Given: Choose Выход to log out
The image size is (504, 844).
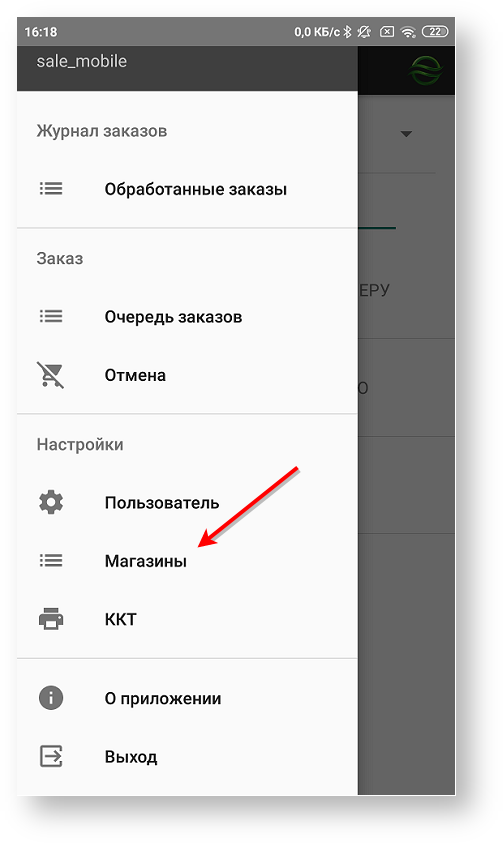Looking at the screenshot, I should coord(187,756).
